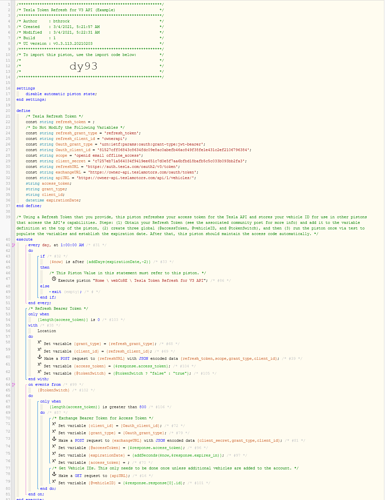Click Set variable icon for the empty access_token assignment
Viewport: 387px width, 500px height.
pyautogui.click(x=54, y=461)
